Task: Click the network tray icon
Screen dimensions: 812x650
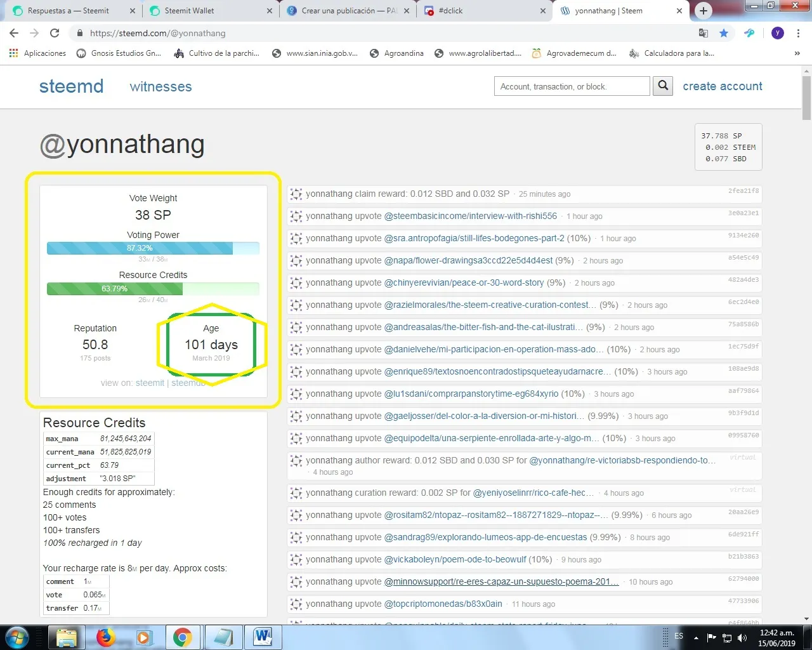Action: tap(727, 637)
